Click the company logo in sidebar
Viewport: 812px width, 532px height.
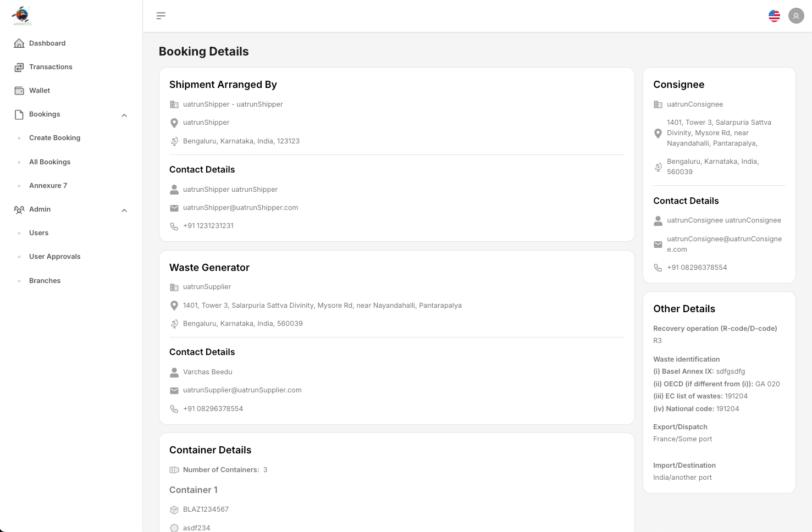pos(22,16)
